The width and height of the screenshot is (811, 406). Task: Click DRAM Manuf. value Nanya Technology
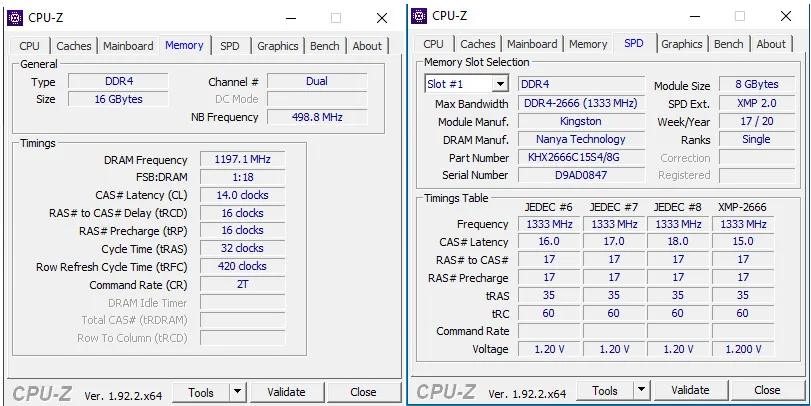click(581, 139)
